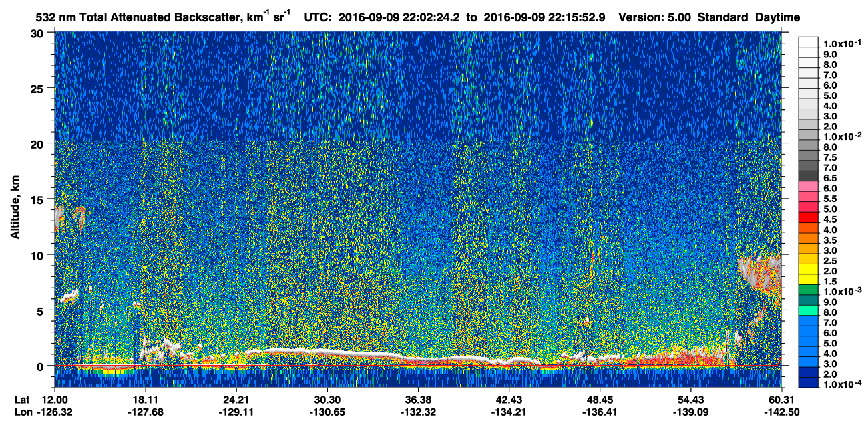Image resolution: width=868 pixels, height=445 pixels.
Task: Click the colorbar label '2.5'
Action: [x=830, y=261]
